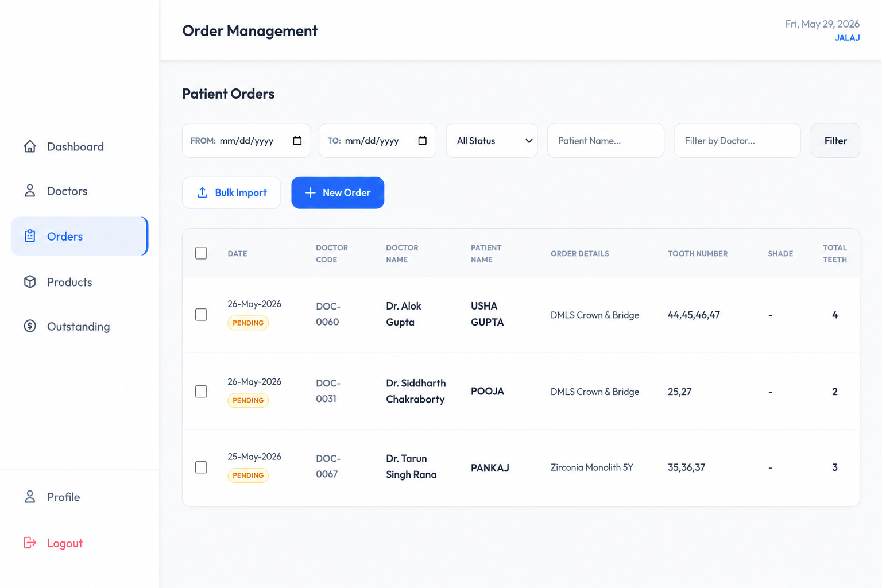
Task: Check the box for PANKAJ order
Action: coord(201,467)
